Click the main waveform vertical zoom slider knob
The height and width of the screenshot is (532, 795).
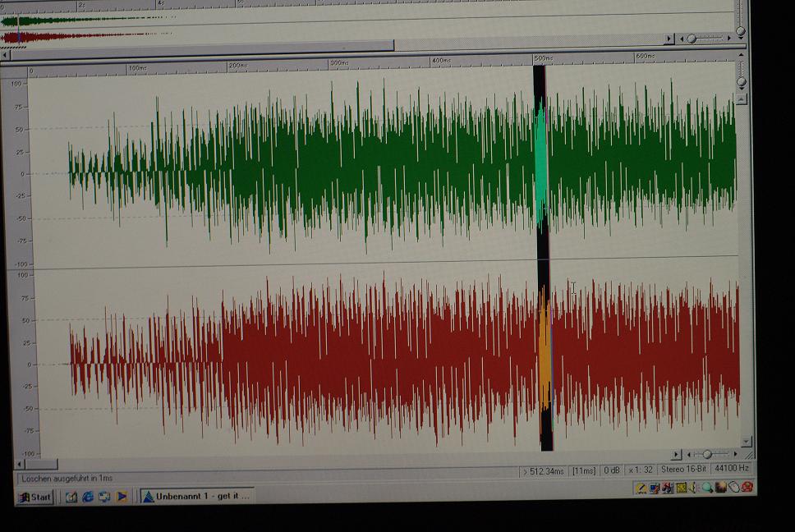(x=742, y=81)
